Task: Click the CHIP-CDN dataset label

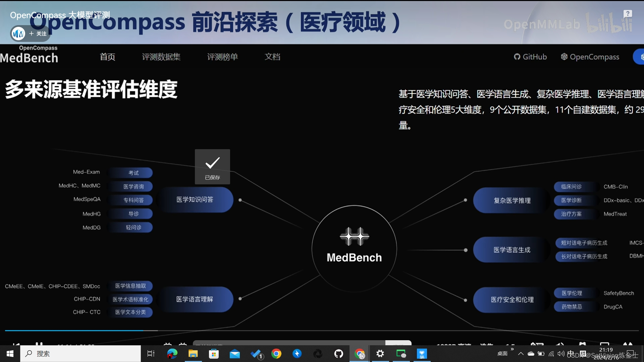Action: coord(87,299)
